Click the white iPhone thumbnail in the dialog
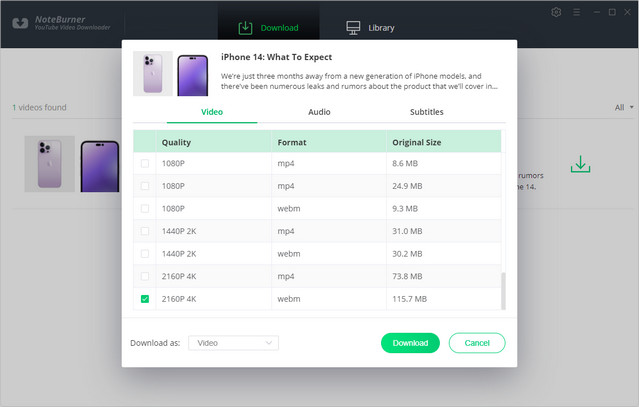Viewport: 639px width, 407px height. pyautogui.click(x=153, y=73)
